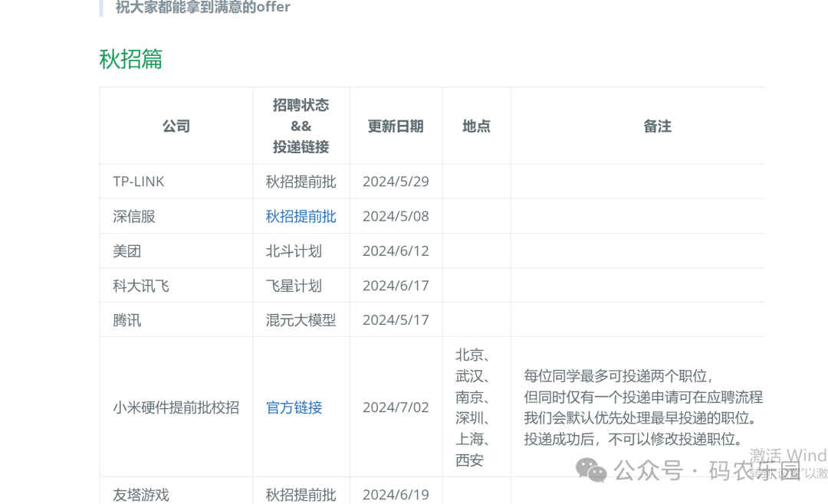Click the 更新日期 column header
The height and width of the screenshot is (504, 828).
tap(396, 126)
